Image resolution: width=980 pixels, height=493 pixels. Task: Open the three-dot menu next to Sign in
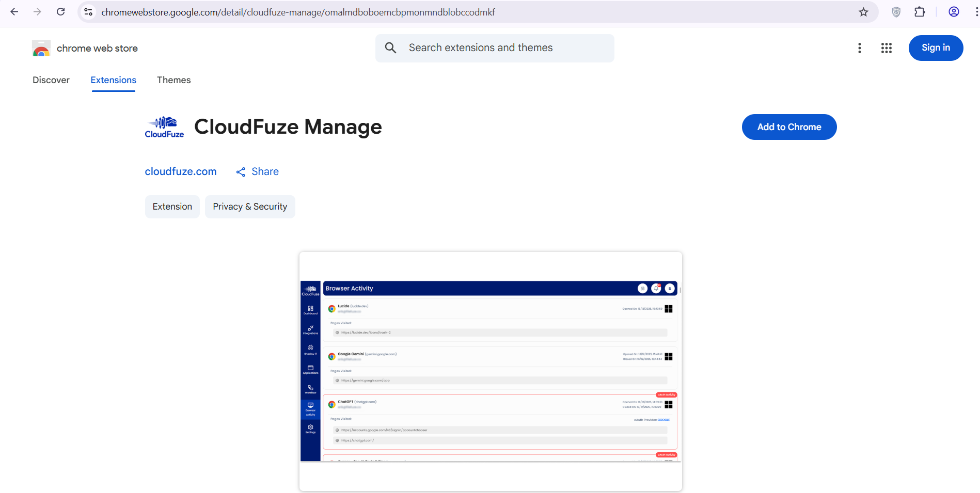(x=860, y=47)
